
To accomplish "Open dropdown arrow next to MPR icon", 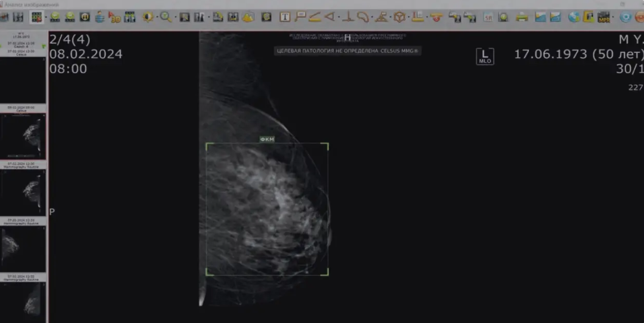I will [x=613, y=17].
